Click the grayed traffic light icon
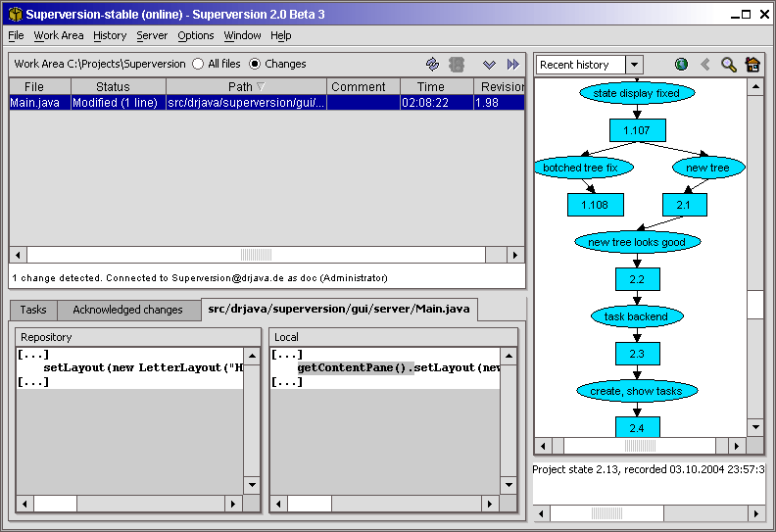The height and width of the screenshot is (532, 776). [457, 64]
